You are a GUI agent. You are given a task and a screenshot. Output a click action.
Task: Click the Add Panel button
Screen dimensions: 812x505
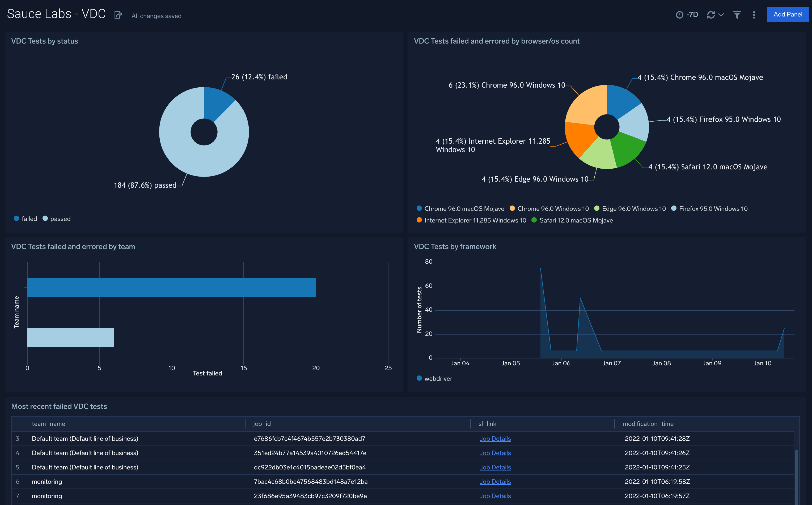coord(786,15)
